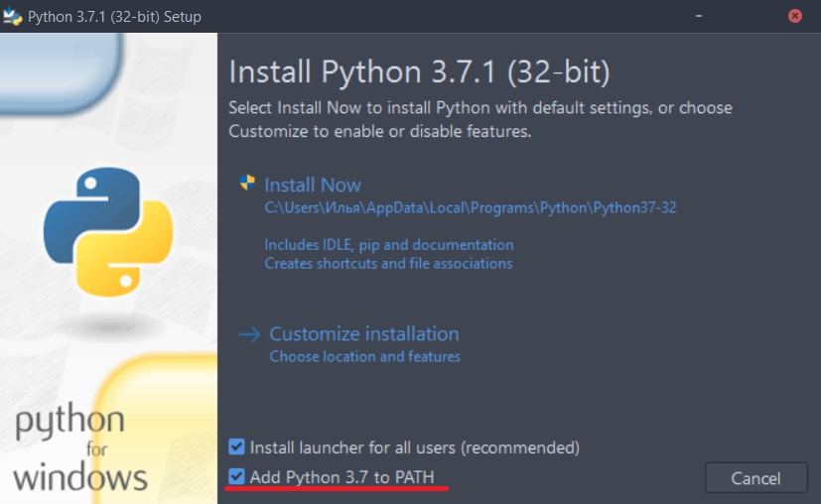Click the "python for windows" branding text

coord(79,449)
